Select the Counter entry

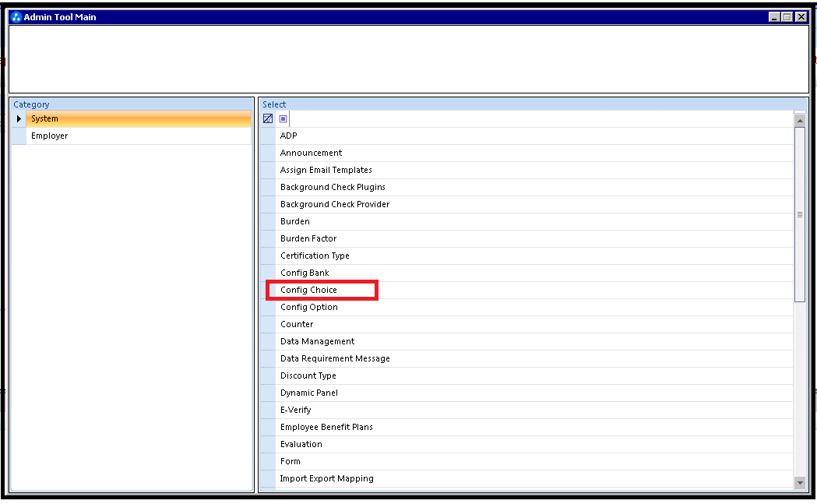pyautogui.click(x=534, y=324)
